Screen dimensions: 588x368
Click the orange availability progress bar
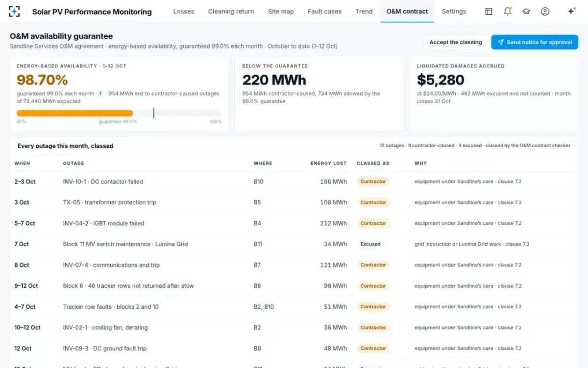(75, 113)
